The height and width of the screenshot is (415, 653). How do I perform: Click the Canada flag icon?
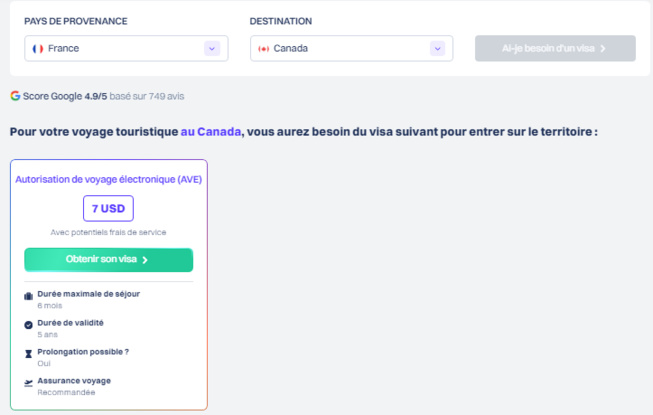coord(264,48)
